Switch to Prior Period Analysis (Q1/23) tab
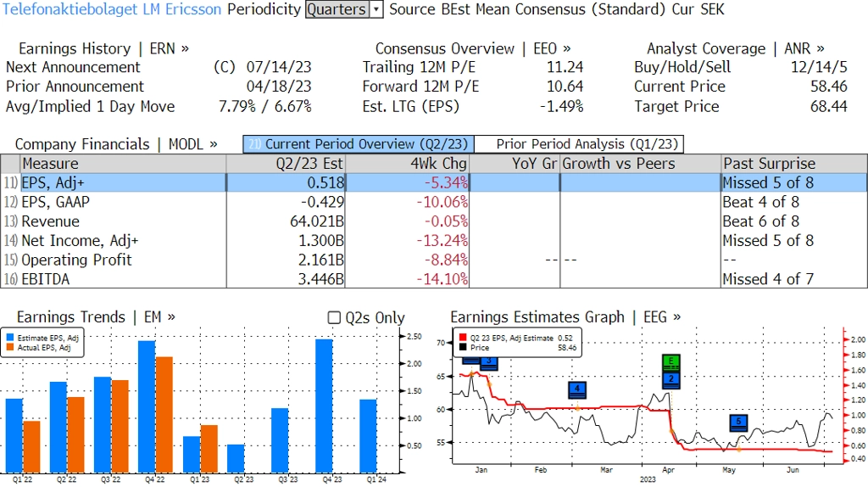This screenshot has width=868, height=487. (x=580, y=144)
